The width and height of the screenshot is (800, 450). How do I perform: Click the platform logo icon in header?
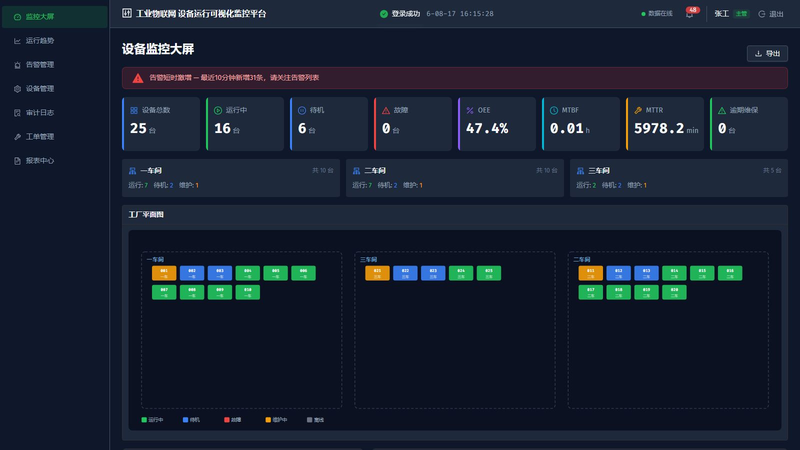point(127,13)
